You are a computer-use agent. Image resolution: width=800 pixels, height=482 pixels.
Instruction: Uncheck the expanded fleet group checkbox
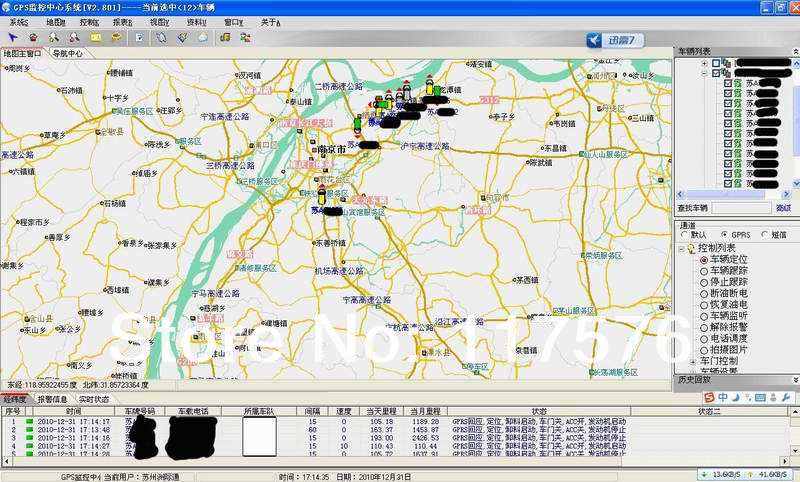coord(716,73)
